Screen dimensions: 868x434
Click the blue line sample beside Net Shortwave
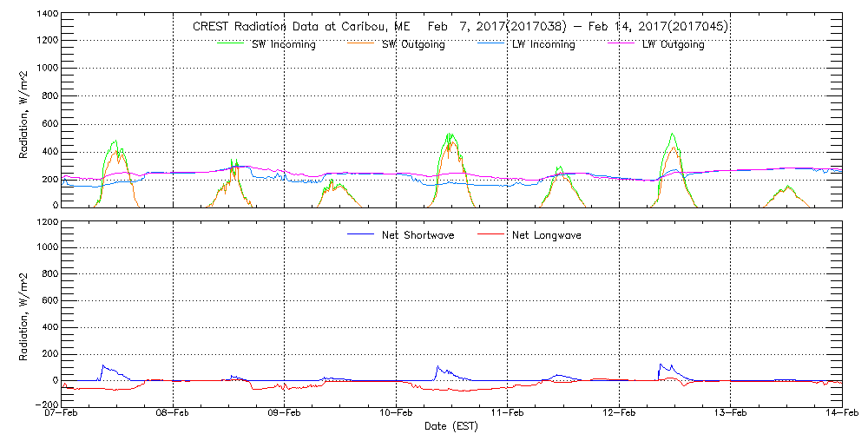(360, 235)
